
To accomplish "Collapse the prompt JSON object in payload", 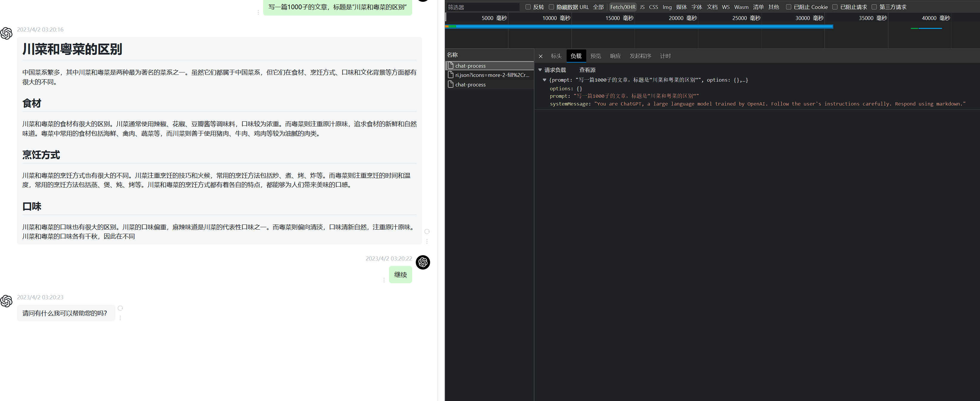I will (545, 80).
